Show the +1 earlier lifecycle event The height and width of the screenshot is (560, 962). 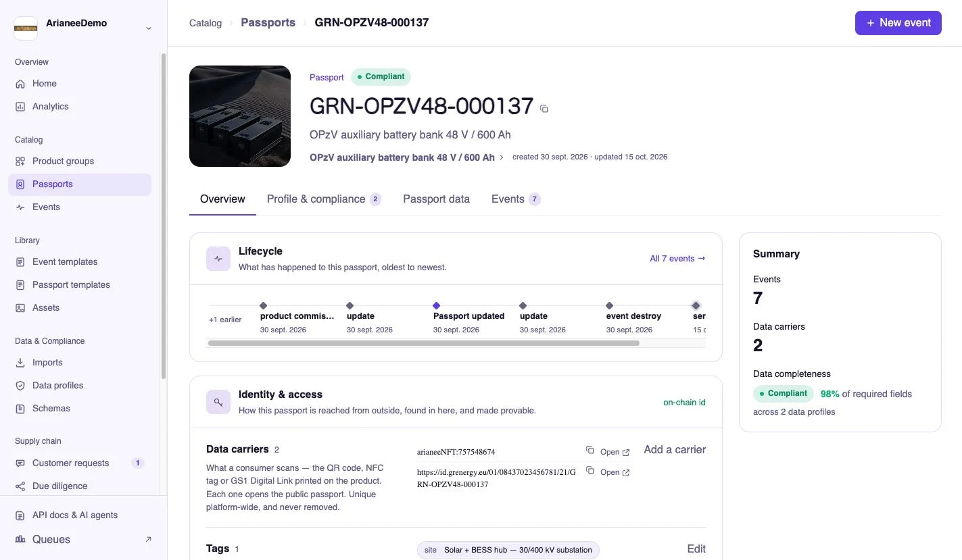click(x=225, y=320)
